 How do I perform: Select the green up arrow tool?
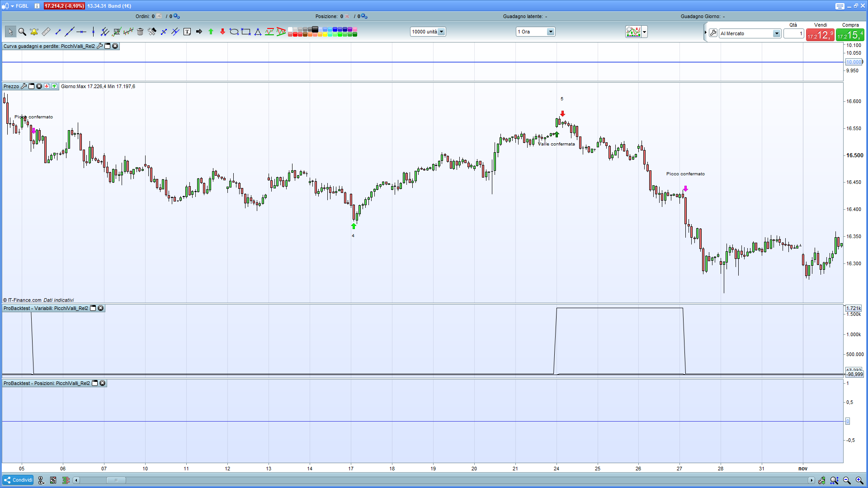click(211, 32)
